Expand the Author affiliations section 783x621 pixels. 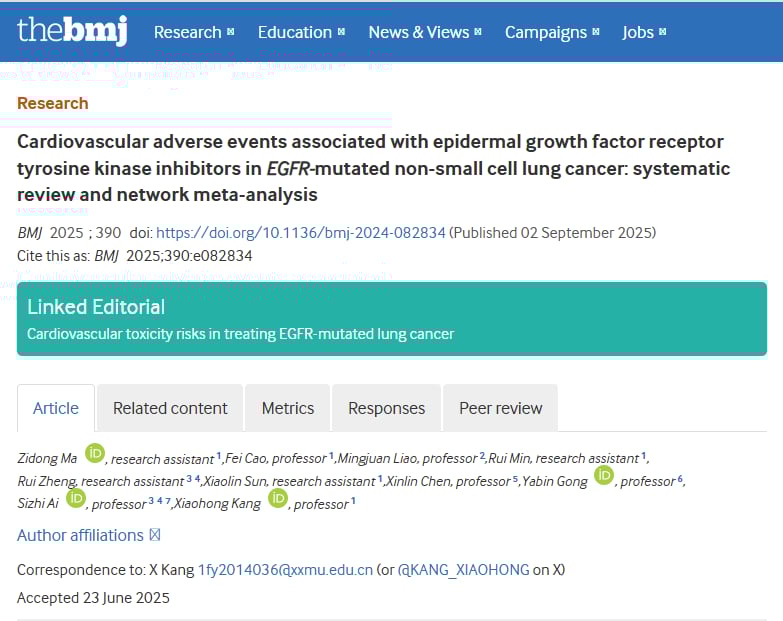[88, 535]
